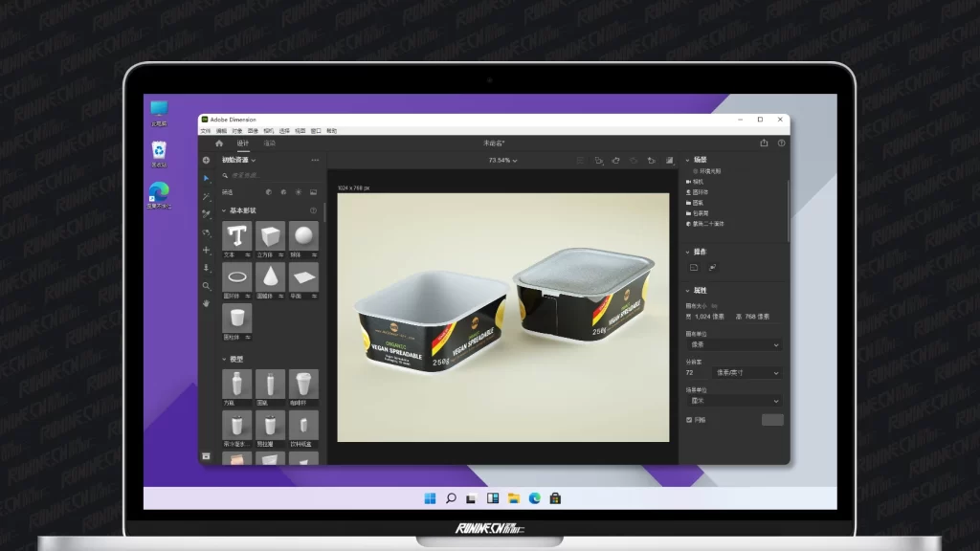This screenshot has height=551, width=980.
Task: Select the sphere shape thumbnail
Action: [303, 236]
